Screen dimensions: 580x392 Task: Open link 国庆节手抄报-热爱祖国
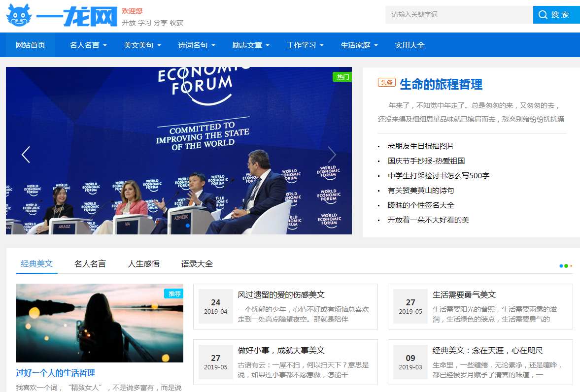point(426,161)
